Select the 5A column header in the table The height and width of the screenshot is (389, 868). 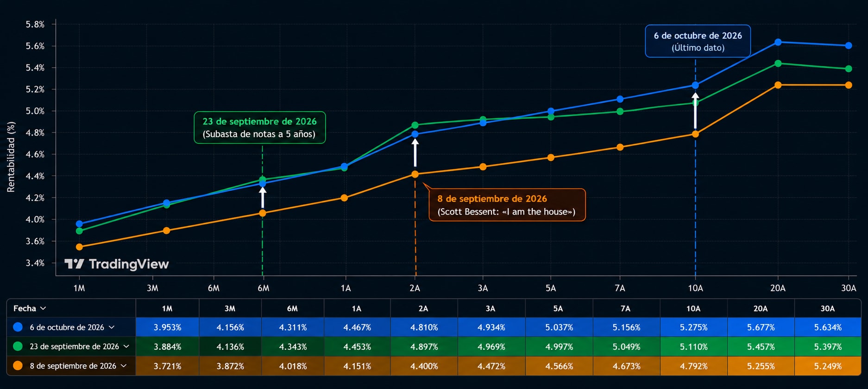pyautogui.click(x=559, y=308)
